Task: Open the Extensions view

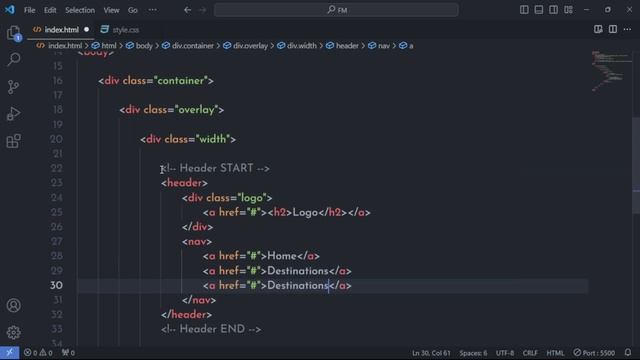Action: coord(13,141)
